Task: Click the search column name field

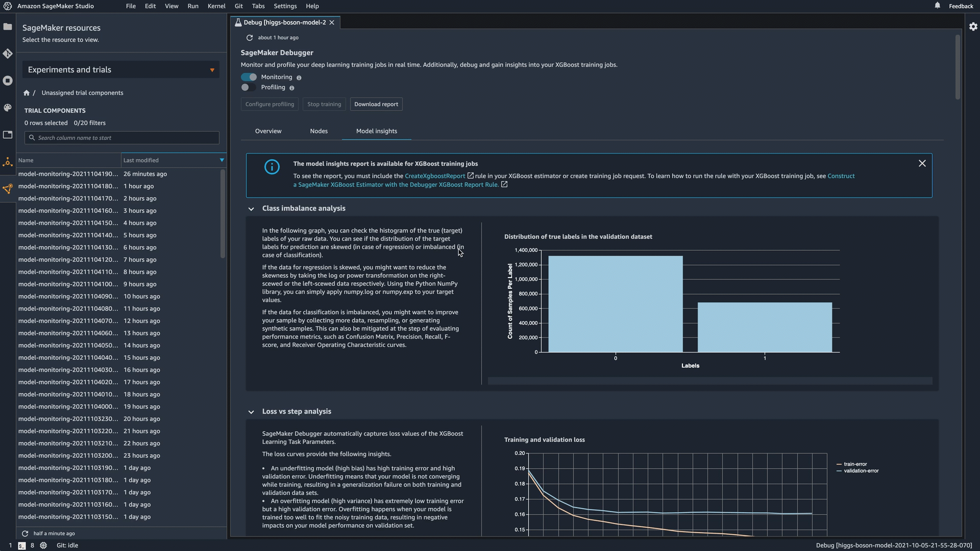Action: pos(122,138)
